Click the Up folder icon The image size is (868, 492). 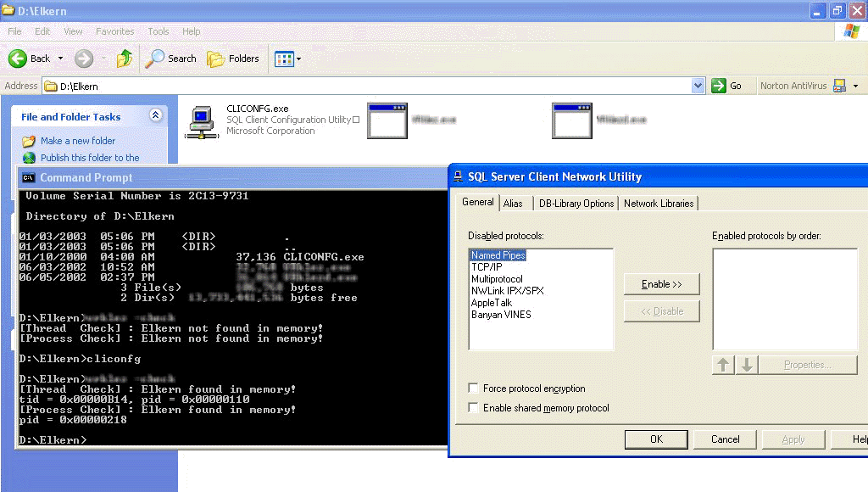[x=125, y=59]
